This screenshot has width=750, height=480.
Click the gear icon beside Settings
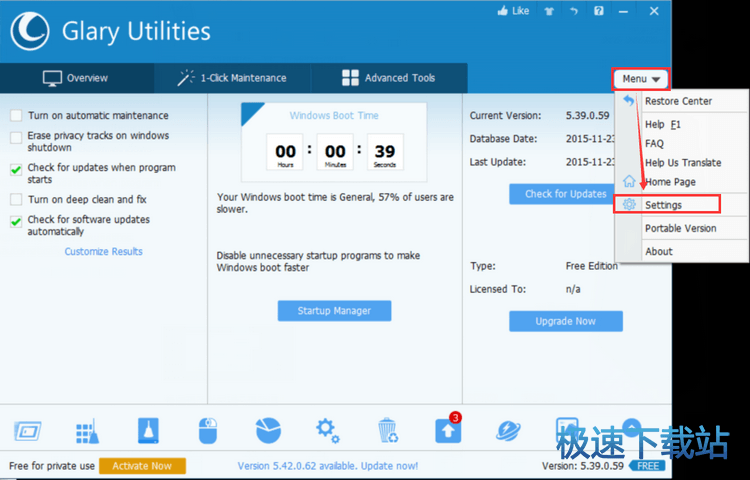pos(629,205)
